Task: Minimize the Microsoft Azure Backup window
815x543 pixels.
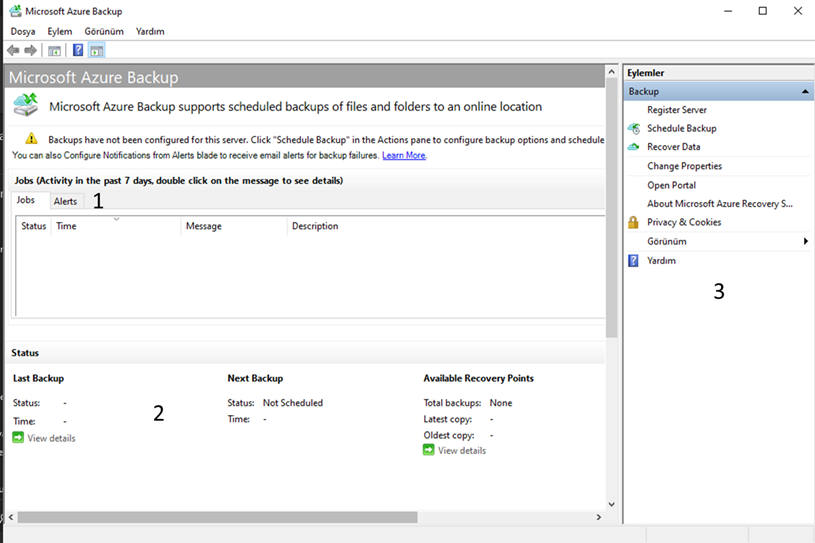Action: [728, 11]
